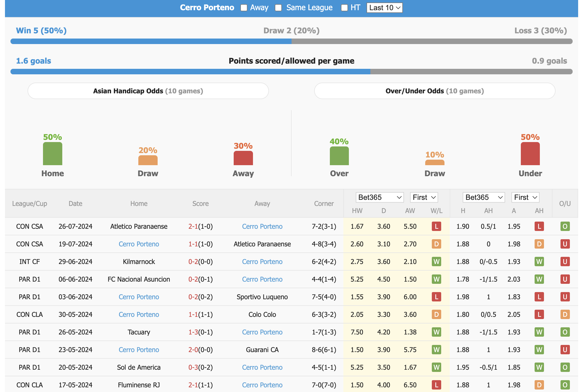582x392 pixels.
Task: Select the Asian Handicap Odds tab
Action: [148, 91]
